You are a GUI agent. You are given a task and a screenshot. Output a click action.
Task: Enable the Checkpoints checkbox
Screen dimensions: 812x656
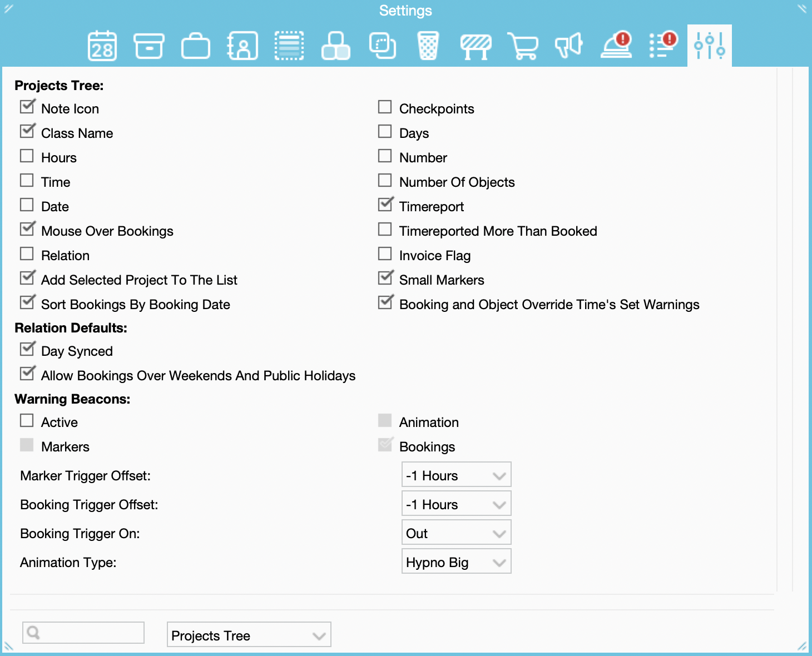pyautogui.click(x=385, y=107)
